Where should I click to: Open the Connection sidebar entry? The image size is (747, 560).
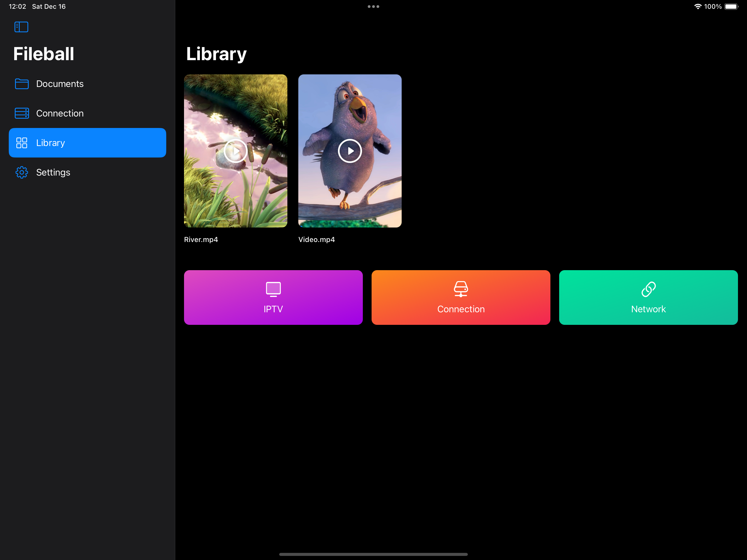click(x=60, y=113)
